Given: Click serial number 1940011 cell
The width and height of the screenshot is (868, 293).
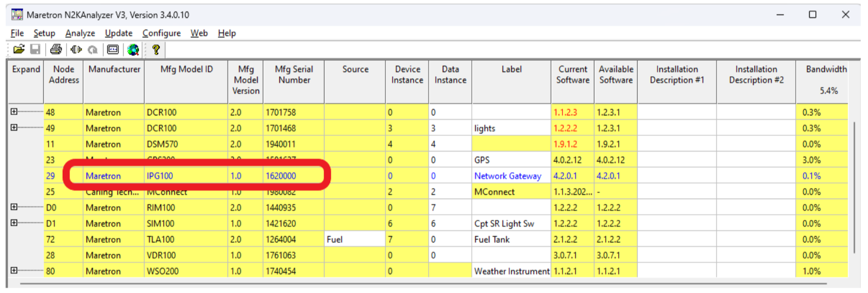Looking at the screenshot, I should (x=294, y=144).
